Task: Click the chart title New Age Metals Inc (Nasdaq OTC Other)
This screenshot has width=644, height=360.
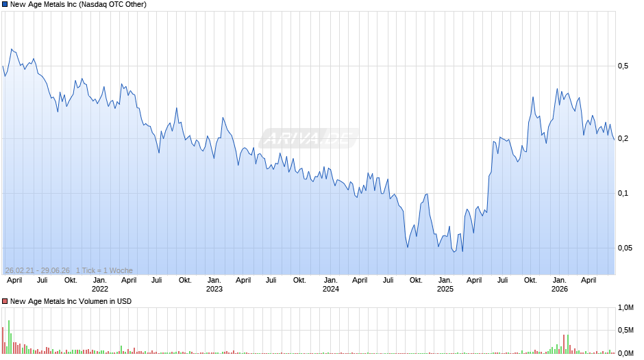Action: tap(78, 5)
